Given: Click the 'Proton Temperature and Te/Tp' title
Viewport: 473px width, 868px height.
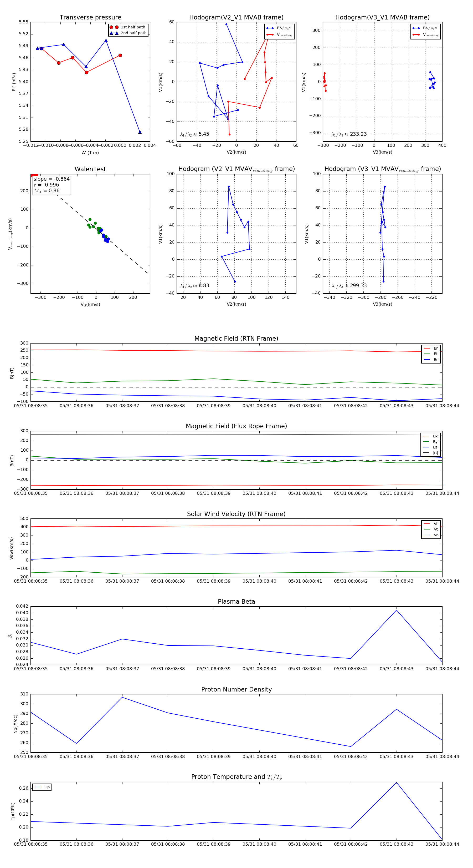Looking at the screenshot, I should pos(236,777).
